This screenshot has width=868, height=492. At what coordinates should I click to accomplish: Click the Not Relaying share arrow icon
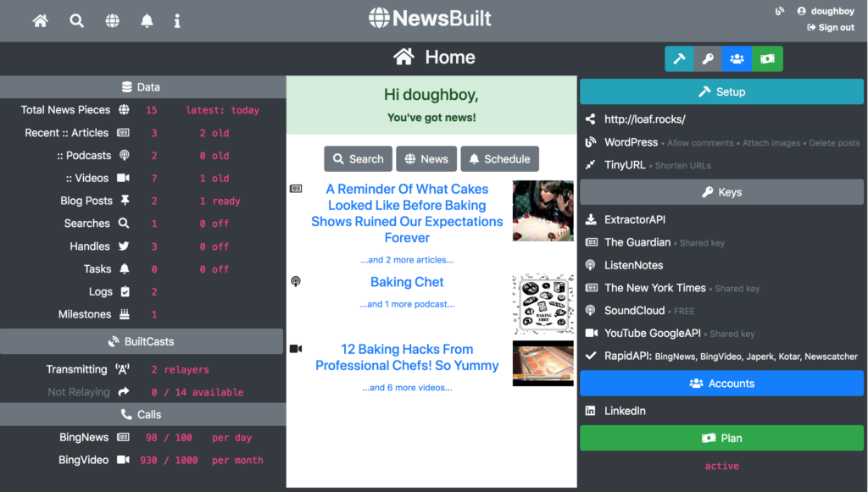click(124, 392)
